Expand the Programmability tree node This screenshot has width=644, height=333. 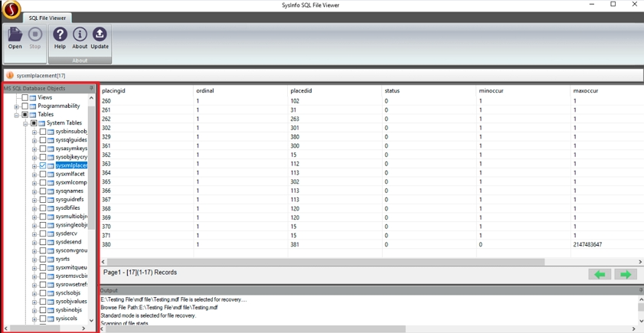tap(16, 106)
